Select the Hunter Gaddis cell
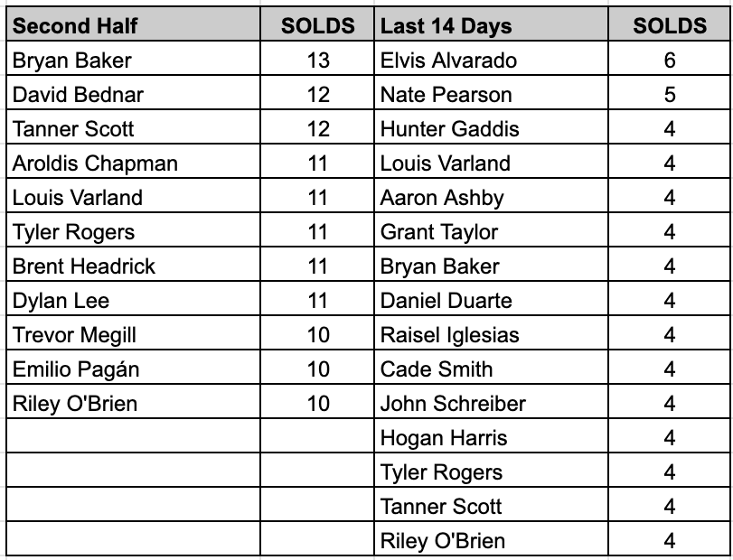This screenshot has width=733, height=560. pyautogui.click(x=491, y=127)
